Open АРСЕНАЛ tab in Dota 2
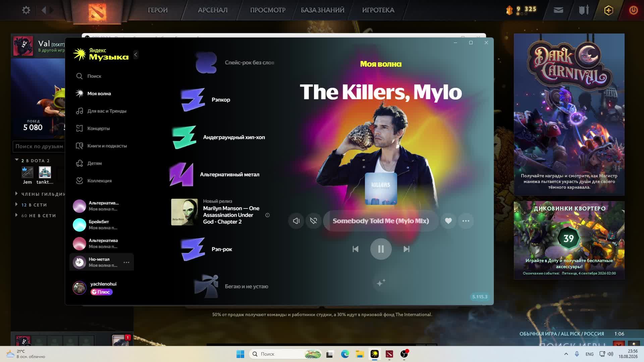The height and width of the screenshot is (362, 644). point(213,10)
